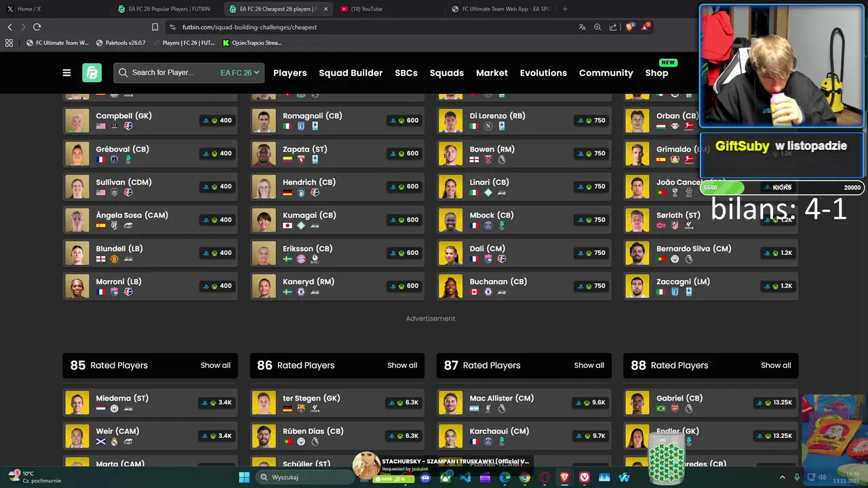The image size is (868, 488).
Task: Open ter Stegen (GK) player row
Action: pyautogui.click(x=337, y=403)
